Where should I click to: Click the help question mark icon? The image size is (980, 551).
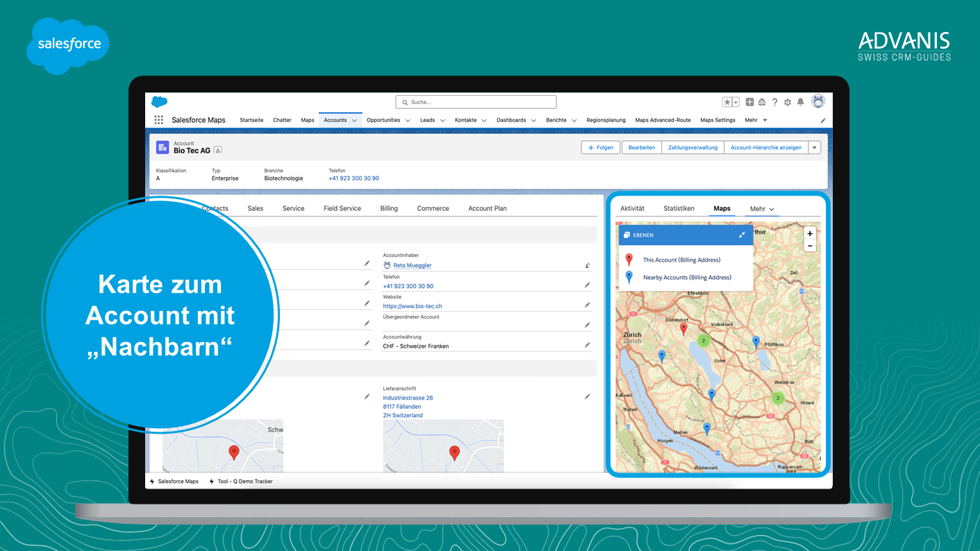coord(774,102)
